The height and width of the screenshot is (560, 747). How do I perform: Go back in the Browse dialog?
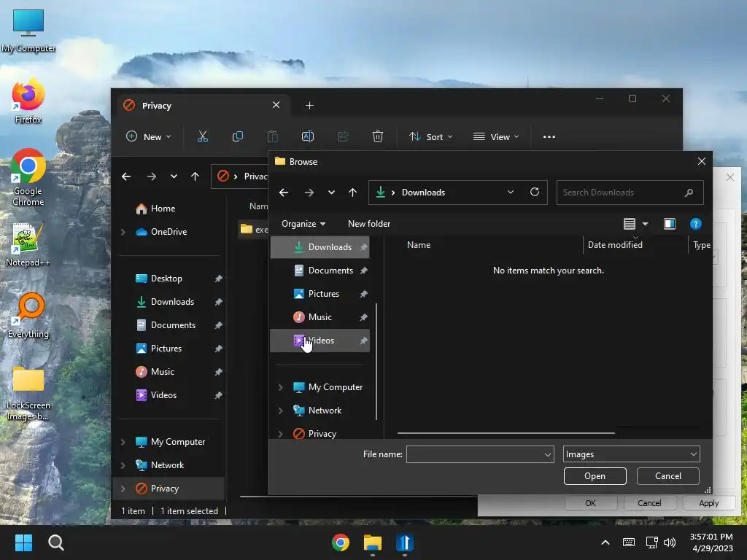[284, 192]
